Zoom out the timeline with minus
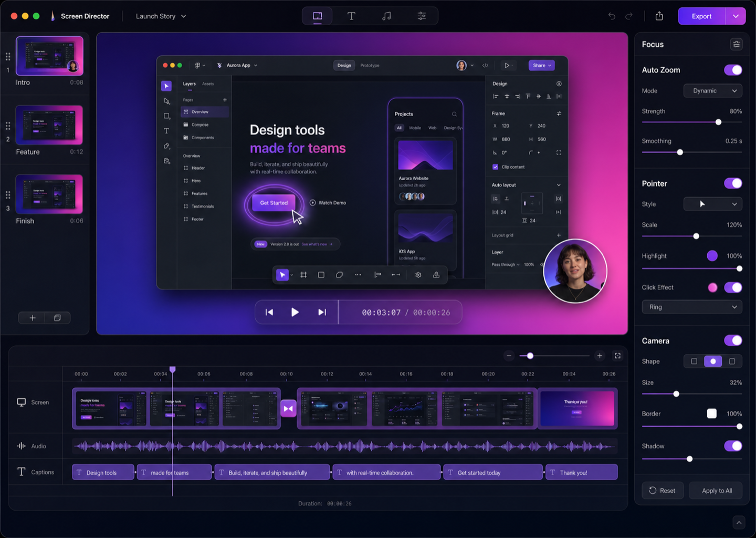 pos(509,356)
